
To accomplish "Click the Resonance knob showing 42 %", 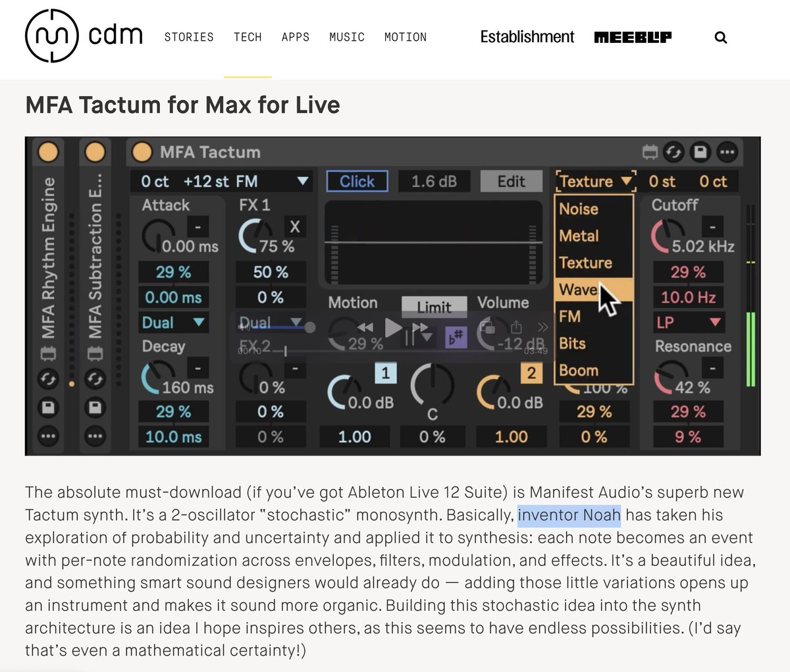I will [x=670, y=377].
